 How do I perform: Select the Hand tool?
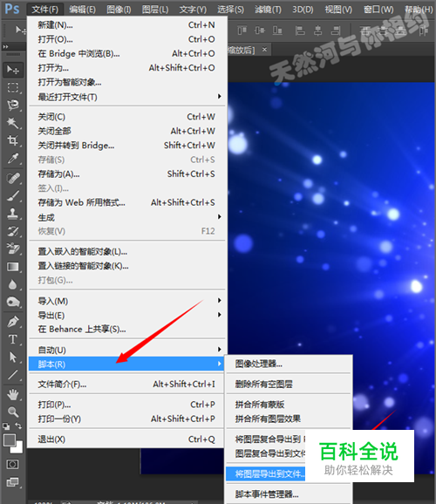pos(13,394)
